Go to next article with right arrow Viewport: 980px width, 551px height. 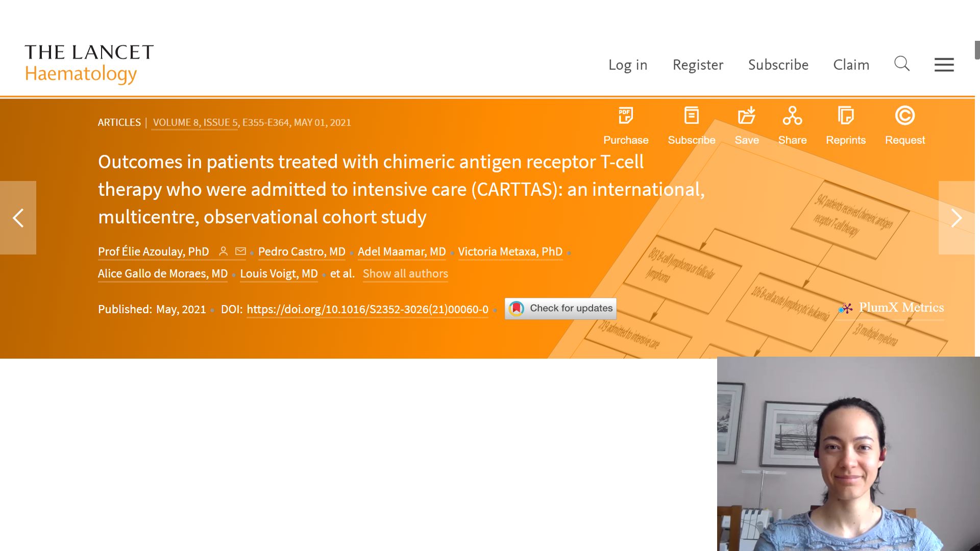pyautogui.click(x=956, y=218)
